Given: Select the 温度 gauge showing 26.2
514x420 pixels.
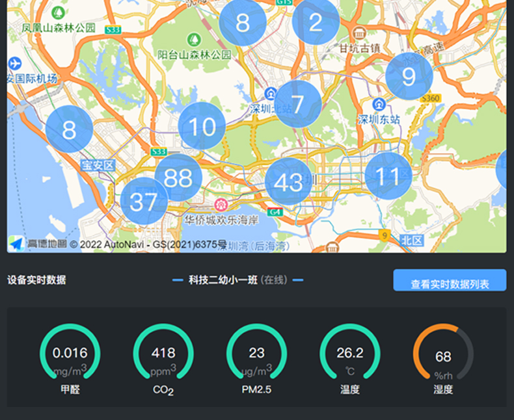Looking at the screenshot, I should click(350, 354).
